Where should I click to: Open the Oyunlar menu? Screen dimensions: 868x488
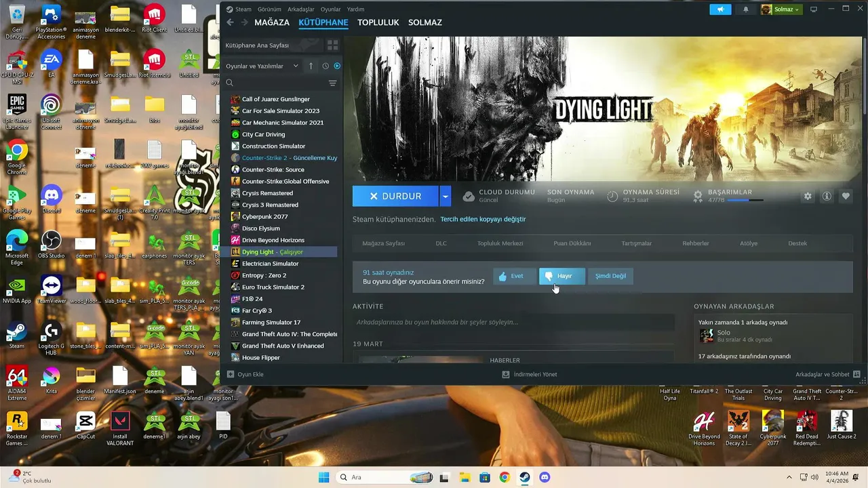click(330, 9)
